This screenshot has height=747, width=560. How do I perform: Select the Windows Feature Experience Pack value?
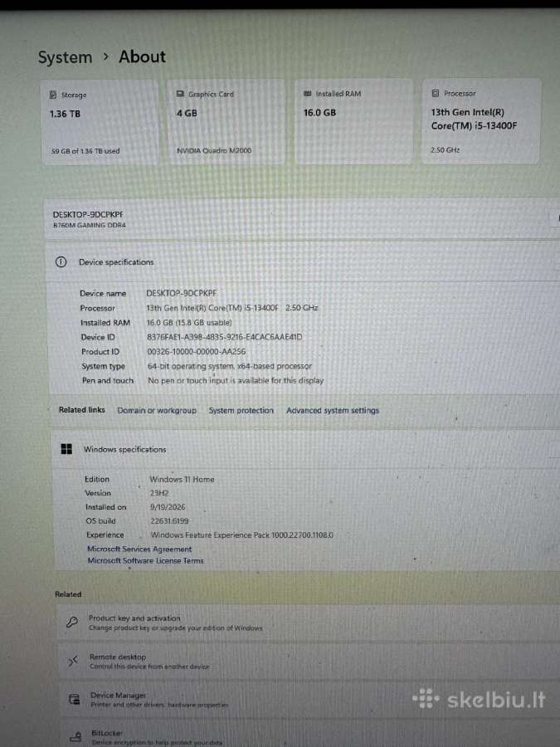click(242, 535)
